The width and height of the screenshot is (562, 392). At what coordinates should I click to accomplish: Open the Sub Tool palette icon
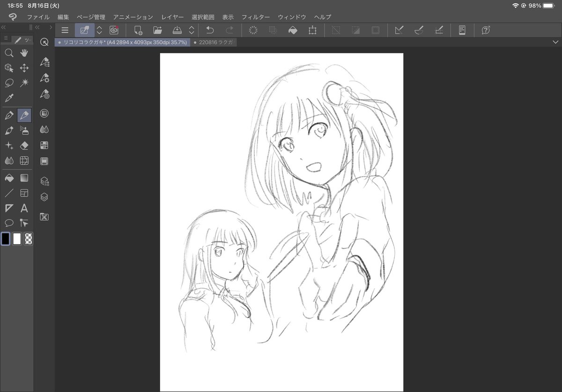44,62
